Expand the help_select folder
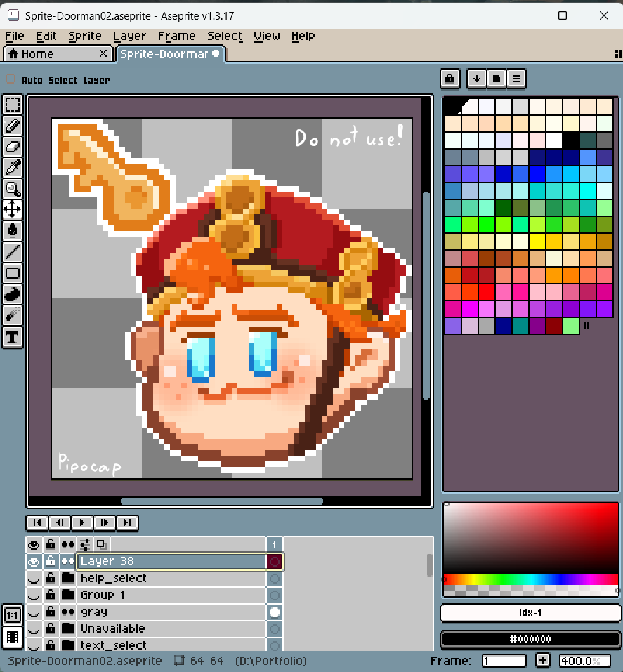Viewport: 623px width, 672px height. (67, 579)
